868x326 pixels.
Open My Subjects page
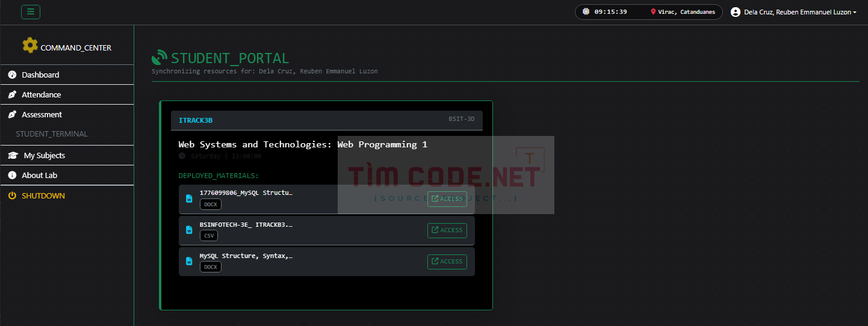[x=67, y=155]
